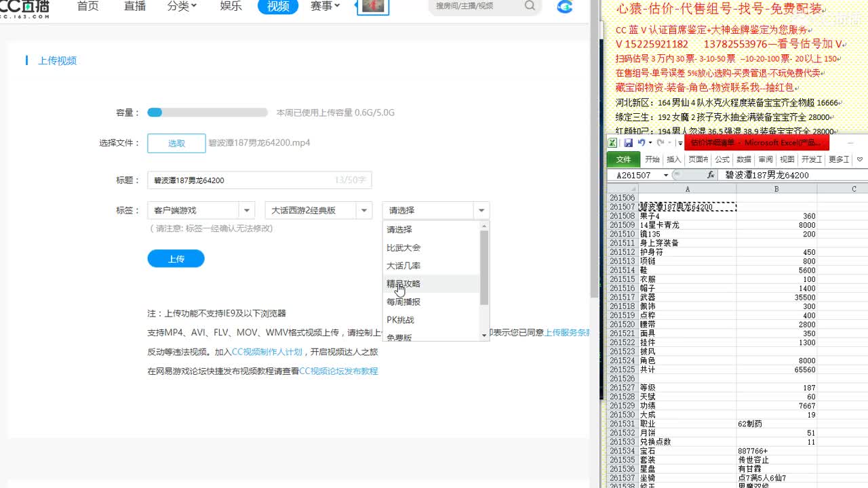
Task: Expand the Excel Name Box dropdown
Action: click(666, 176)
